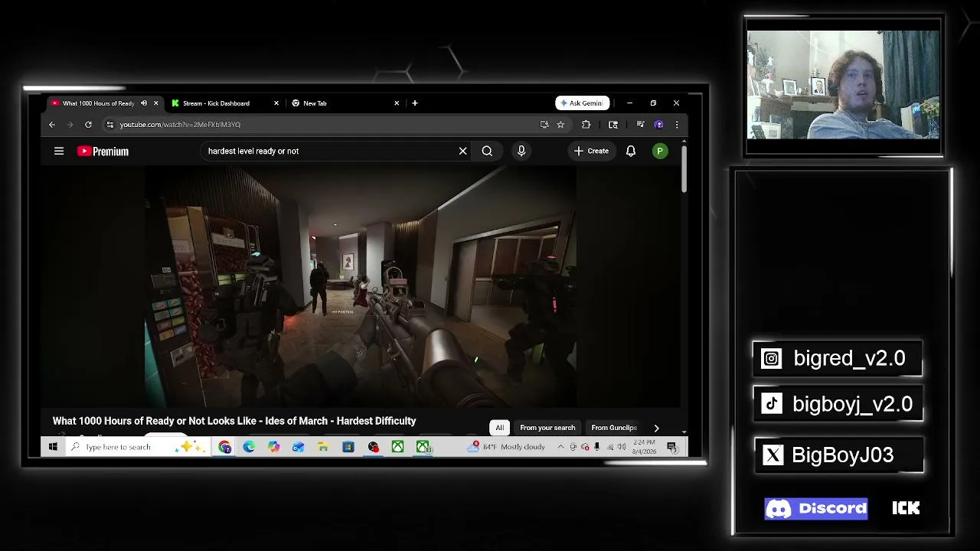View site information in address bar

(110, 125)
